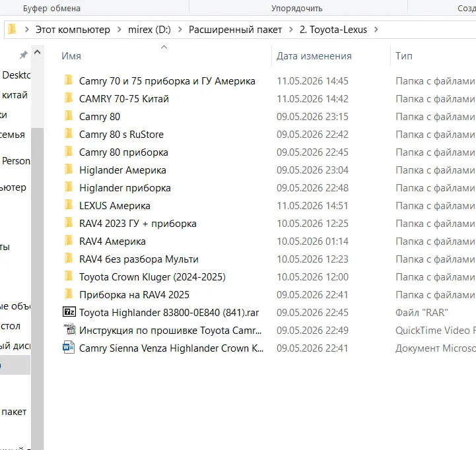Screen dimensions: 476x450
Task: Select folder name Toyota Crown Kluger (2024-2025)
Action: click(153, 277)
